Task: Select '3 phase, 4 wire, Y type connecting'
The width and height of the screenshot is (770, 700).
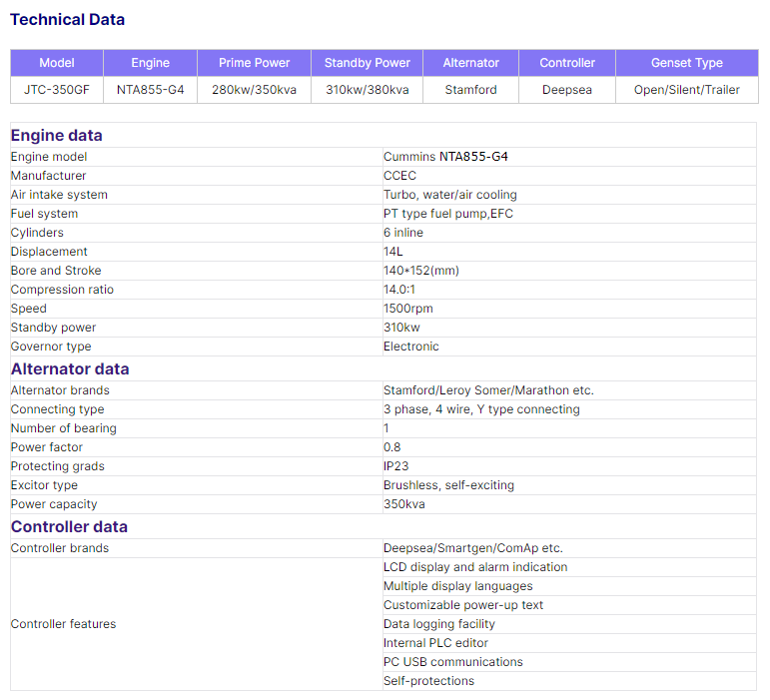Action: 481,409
